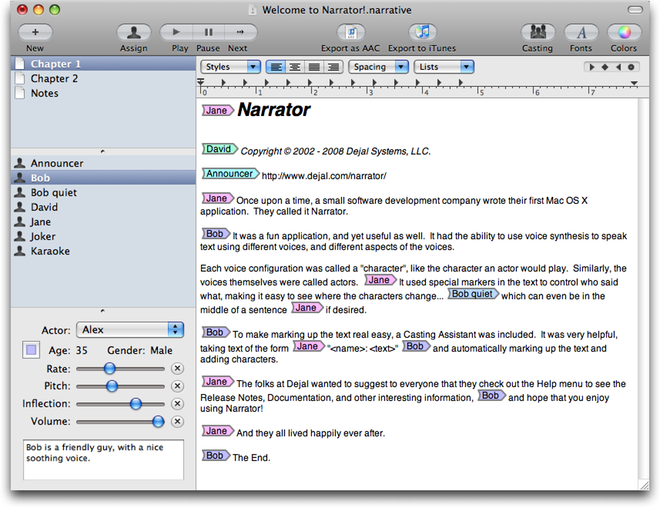Reset Rate with its X button

(178, 369)
